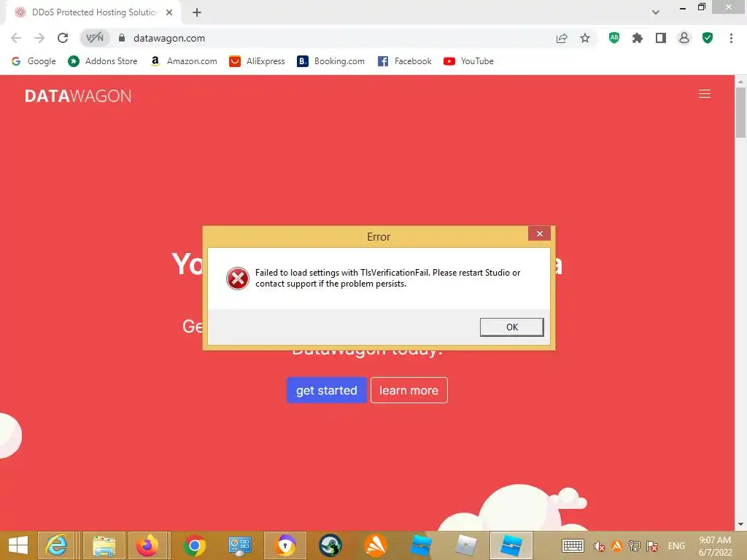This screenshot has height=560, width=747.
Task: Switch to active Roblox Studio taskbar window
Action: [511, 545]
